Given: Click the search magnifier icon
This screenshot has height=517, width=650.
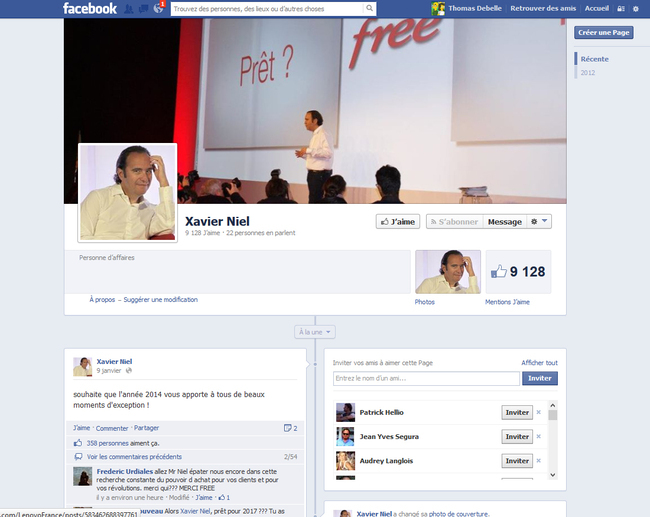Looking at the screenshot, I should tap(369, 8).
